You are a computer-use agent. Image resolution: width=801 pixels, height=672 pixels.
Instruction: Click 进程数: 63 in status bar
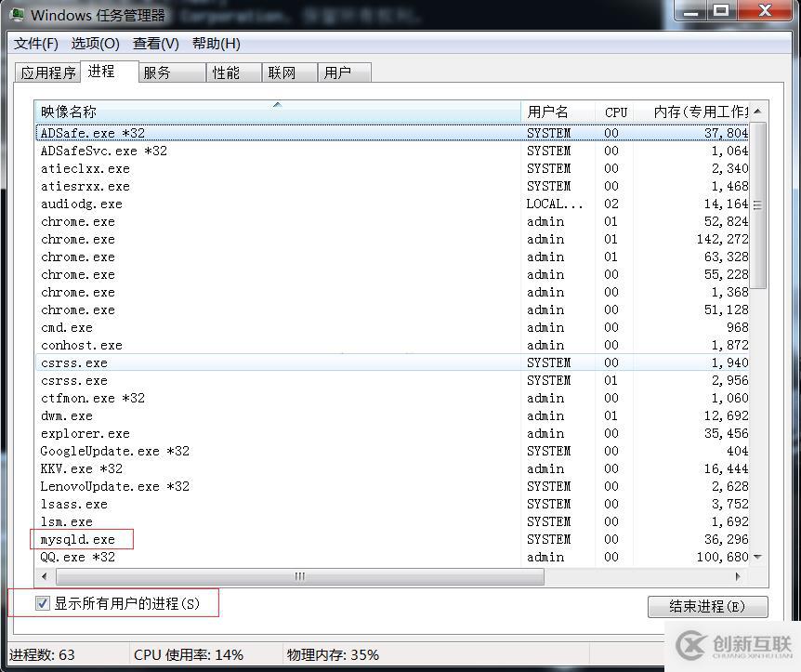point(42,655)
